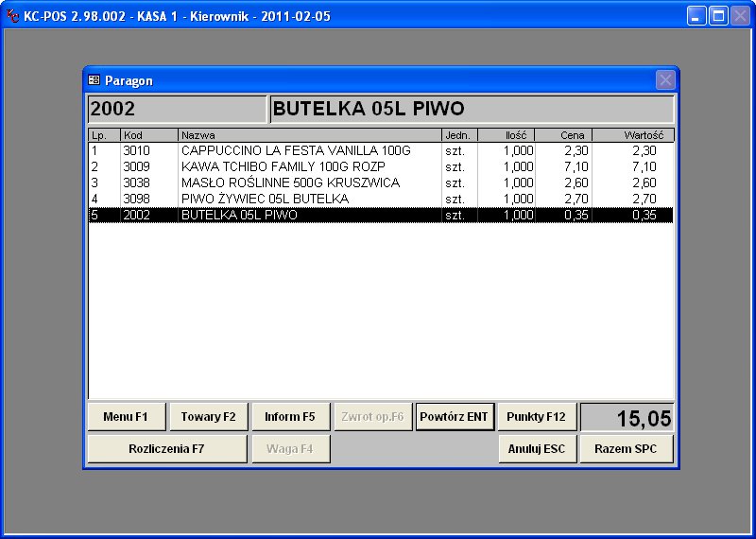Maximize the KC-POS main window
This screenshot has width=756, height=539.
coord(718,16)
